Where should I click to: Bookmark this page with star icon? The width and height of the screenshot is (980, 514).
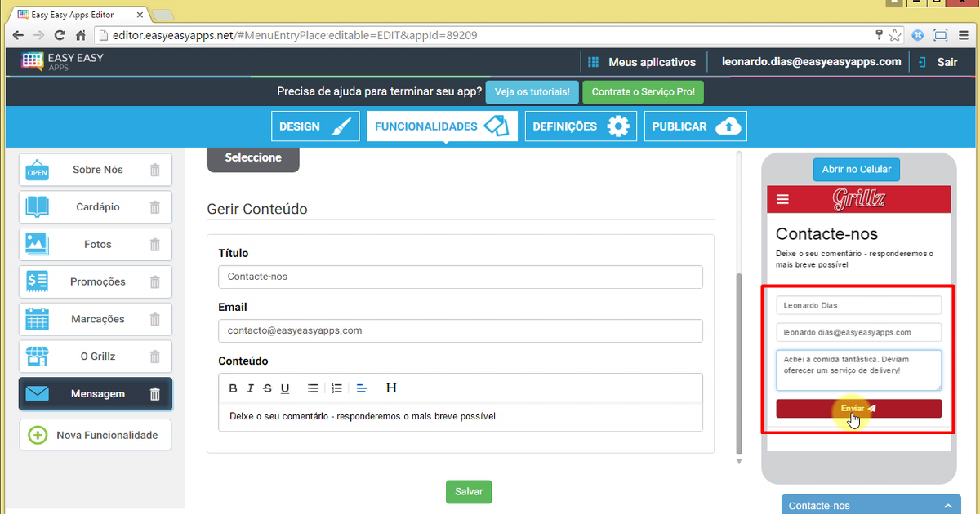point(896,35)
